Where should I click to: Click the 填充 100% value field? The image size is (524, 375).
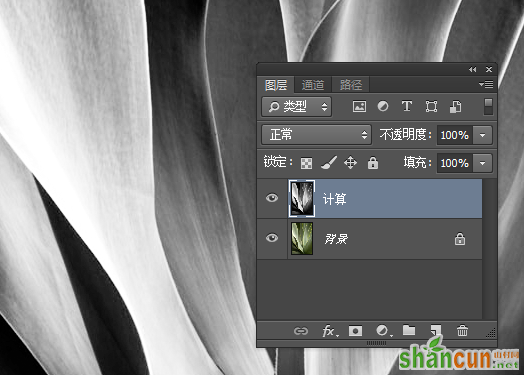click(x=454, y=163)
